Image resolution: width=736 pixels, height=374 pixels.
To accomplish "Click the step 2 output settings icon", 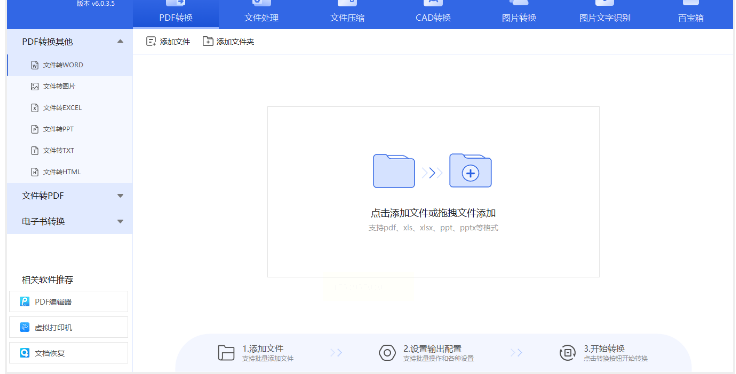I will (387, 353).
